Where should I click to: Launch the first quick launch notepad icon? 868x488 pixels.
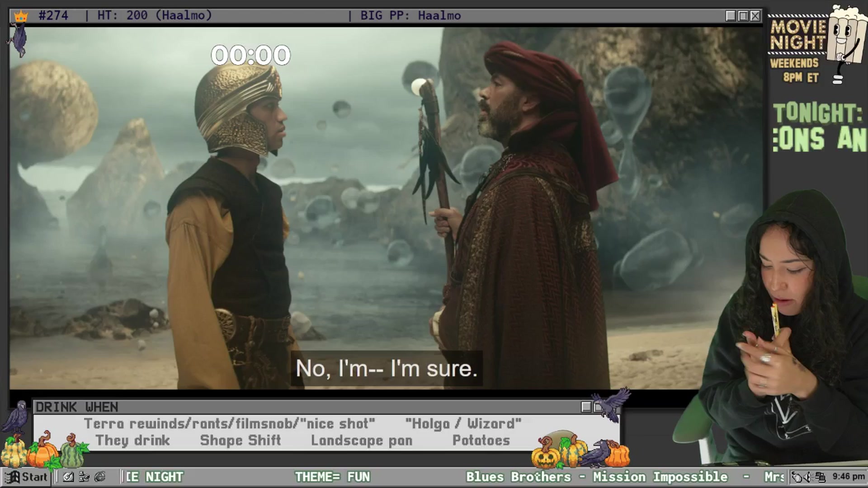tap(68, 477)
